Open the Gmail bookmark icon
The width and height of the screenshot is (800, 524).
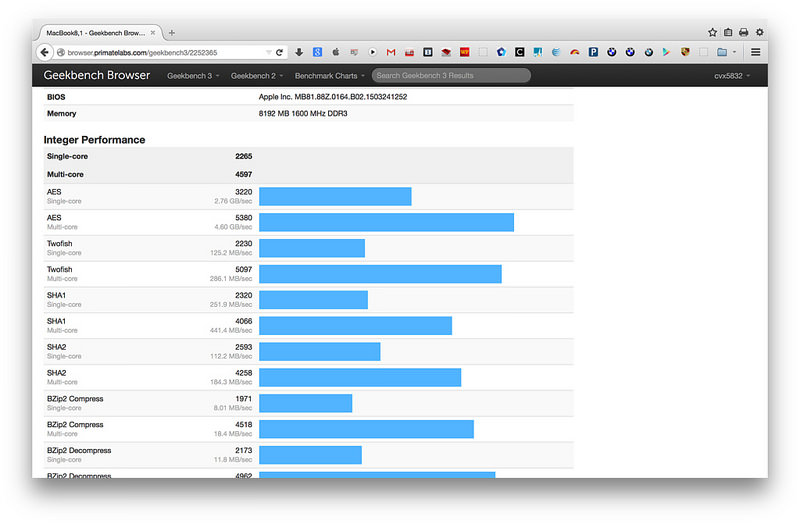pos(391,52)
